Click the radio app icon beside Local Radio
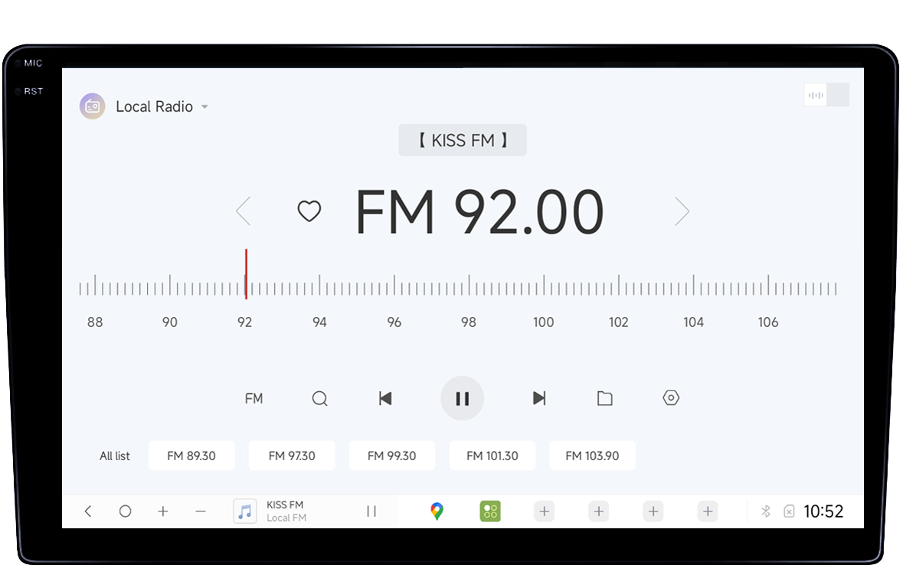903x588 pixels. coord(92,106)
